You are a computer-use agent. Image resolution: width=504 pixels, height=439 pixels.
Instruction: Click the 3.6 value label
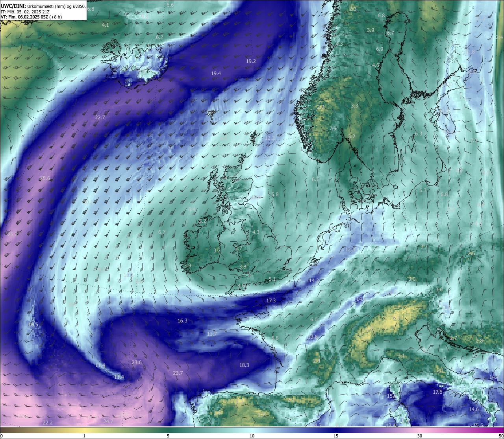point(439,289)
